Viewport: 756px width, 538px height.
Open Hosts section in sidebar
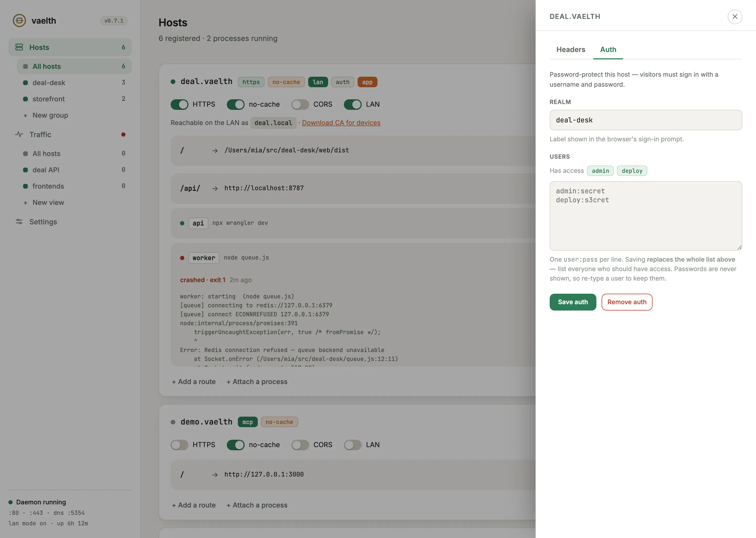[x=70, y=47]
